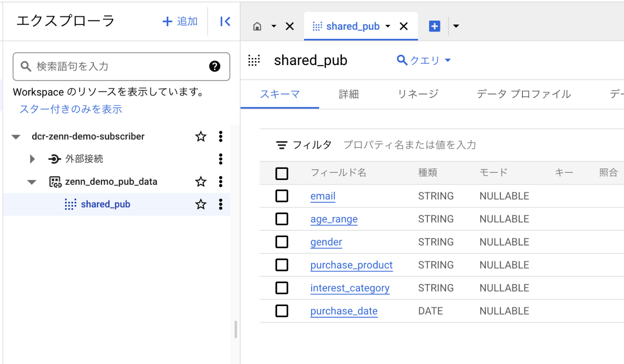The image size is (624, 364).
Task: Open more menu for dcr-zenn-demo-subscriber
Action: (221, 137)
